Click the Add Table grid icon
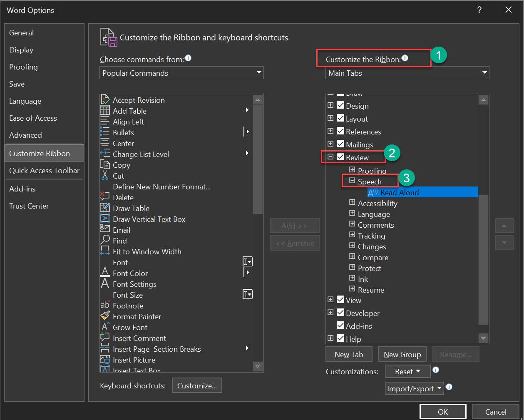This screenshot has height=420, width=524. click(x=105, y=111)
